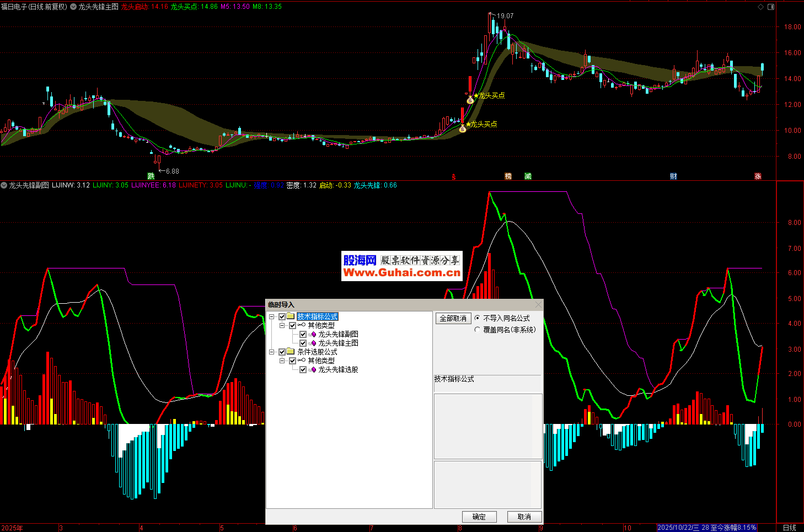
Task: Switch to 日线 period tab
Action: [x=789, y=528]
